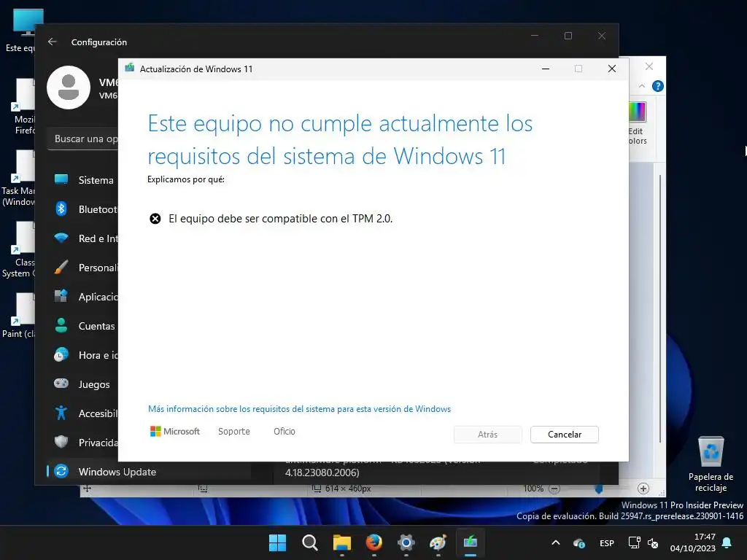Click the Cancelar button in the upgrade dialog
The image size is (747, 560).
pyautogui.click(x=564, y=435)
